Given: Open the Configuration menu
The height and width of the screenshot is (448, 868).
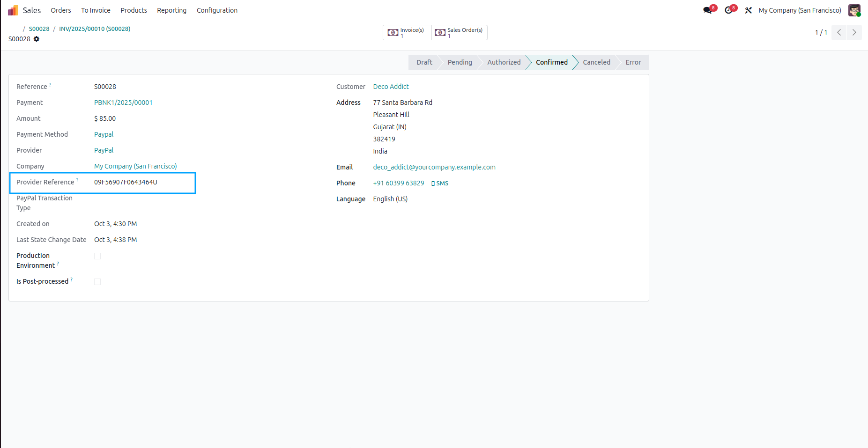Looking at the screenshot, I should 217,10.
